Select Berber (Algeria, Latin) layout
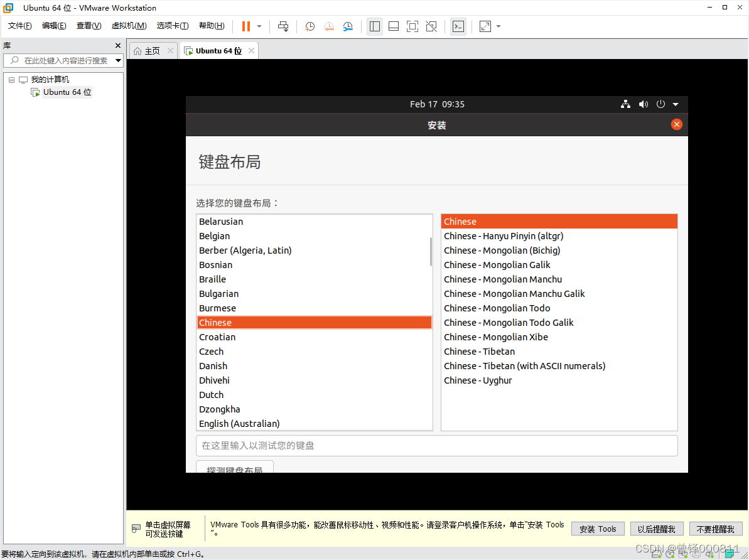The height and width of the screenshot is (560, 749). (314, 250)
